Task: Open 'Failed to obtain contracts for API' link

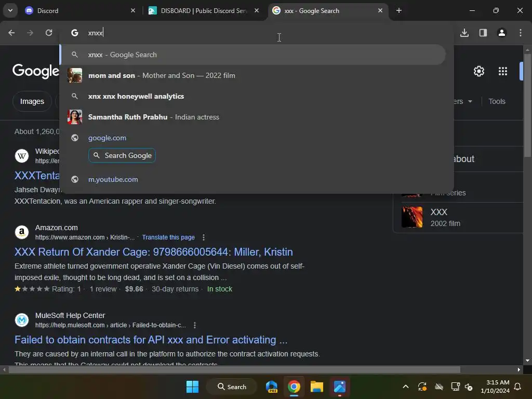Action: (151, 340)
